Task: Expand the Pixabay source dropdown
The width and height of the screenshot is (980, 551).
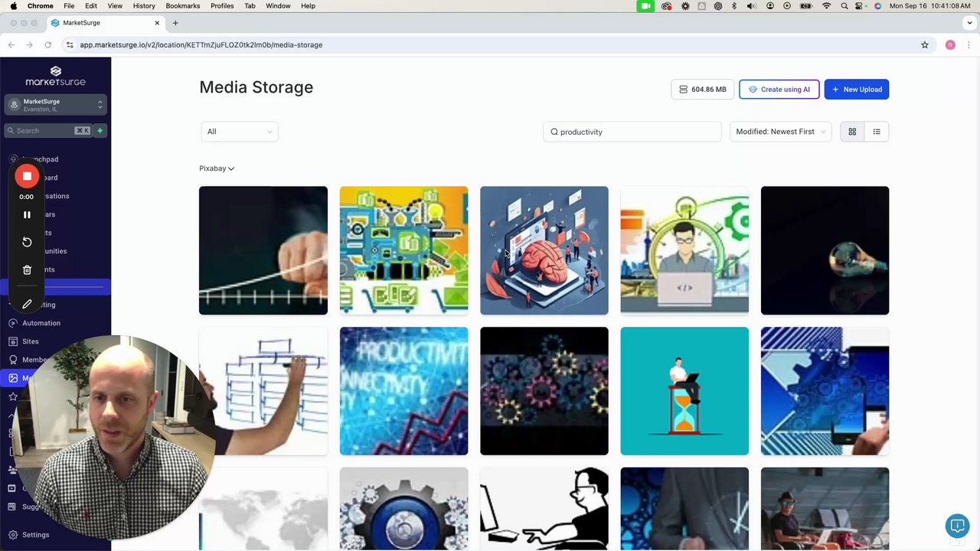Action: [217, 168]
